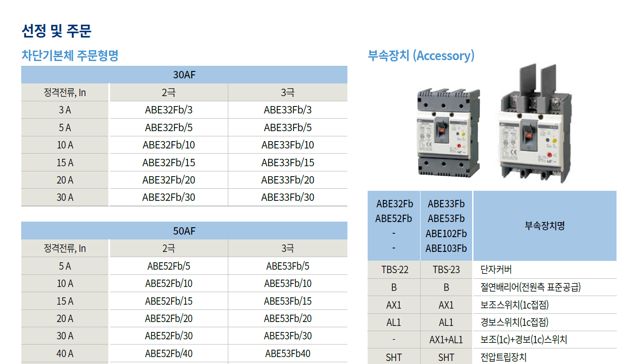The image size is (632, 364).
Task: Click the 'ABE52Fb/40' cell
Action: [x=169, y=354]
